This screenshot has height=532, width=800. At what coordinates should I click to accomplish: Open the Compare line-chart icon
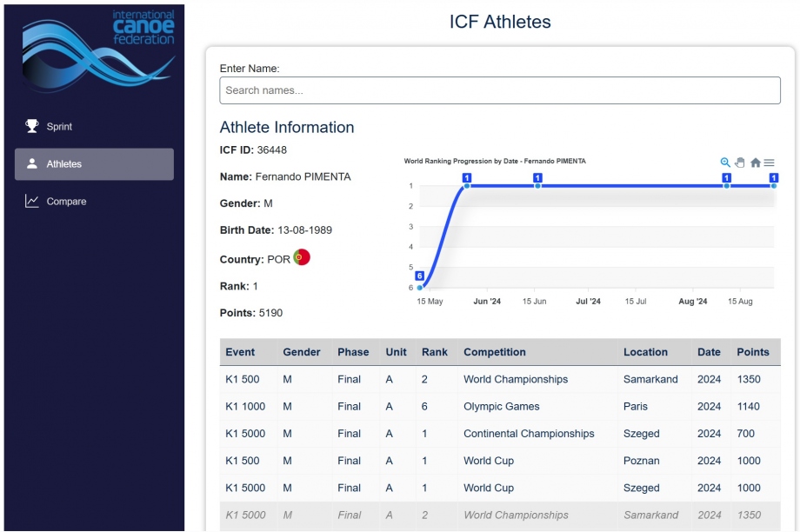pos(31,201)
